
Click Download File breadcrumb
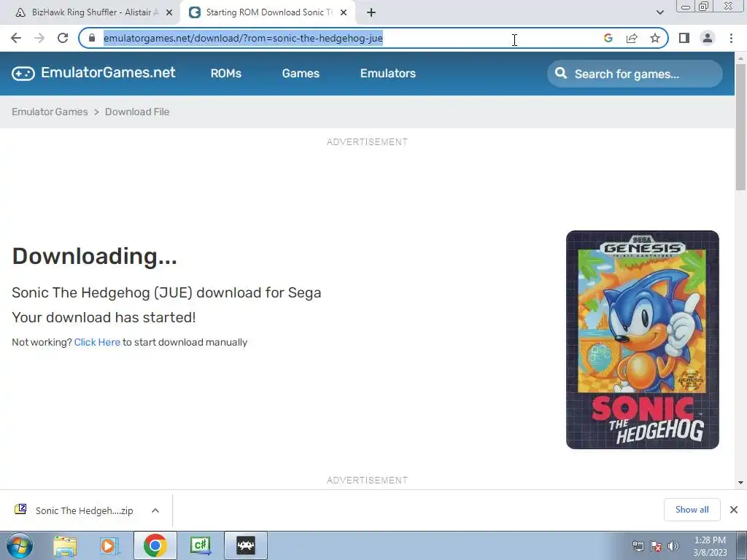pos(137,112)
